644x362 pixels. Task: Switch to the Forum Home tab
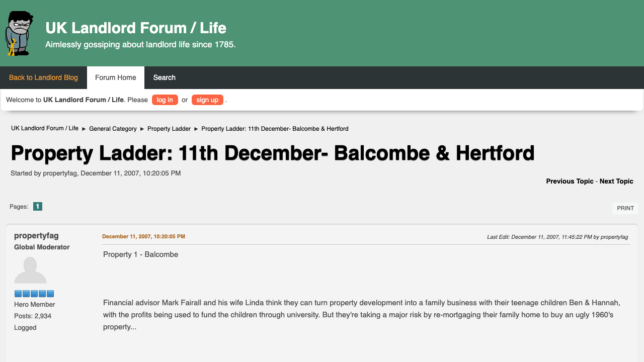116,77
